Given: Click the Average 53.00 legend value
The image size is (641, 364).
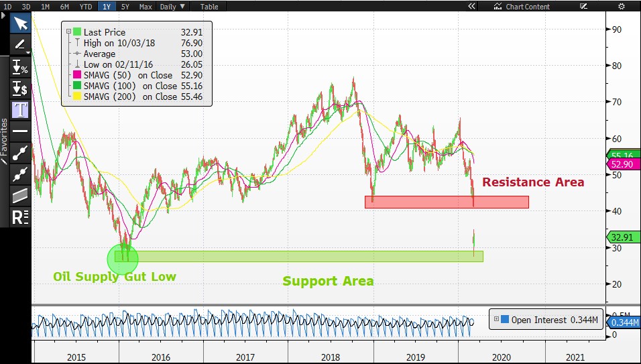Looking at the screenshot, I should point(192,54).
